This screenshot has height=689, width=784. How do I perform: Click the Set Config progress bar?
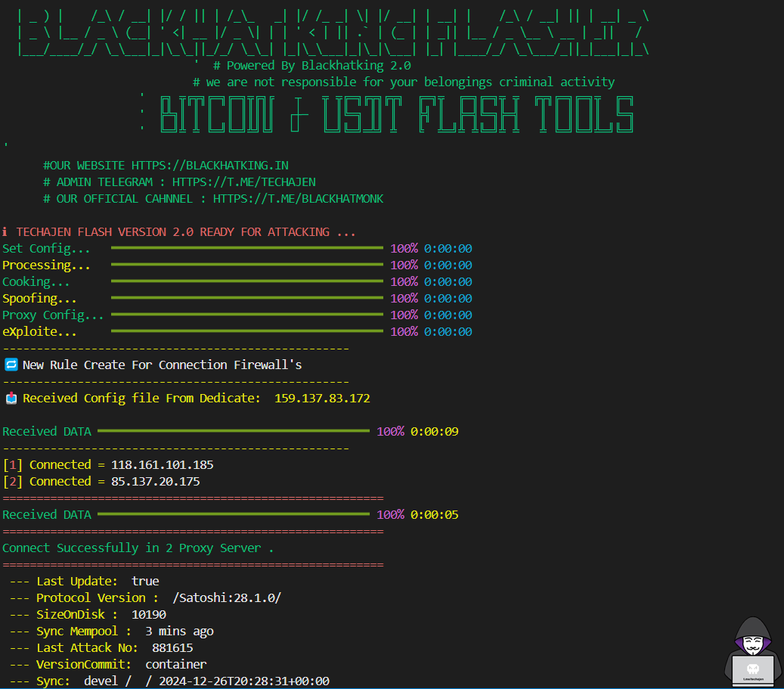[x=247, y=247]
